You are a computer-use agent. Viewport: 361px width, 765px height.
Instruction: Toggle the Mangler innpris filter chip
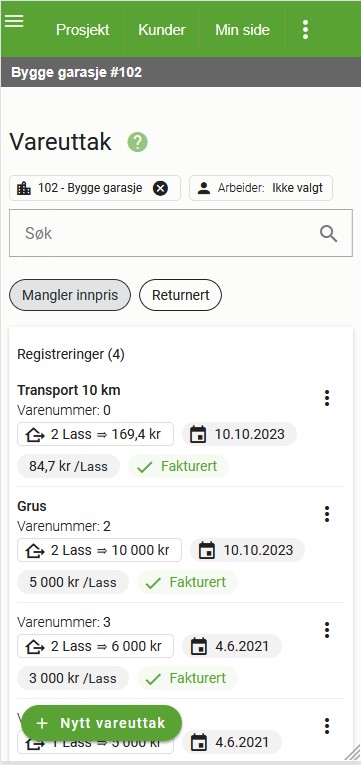pos(70,295)
